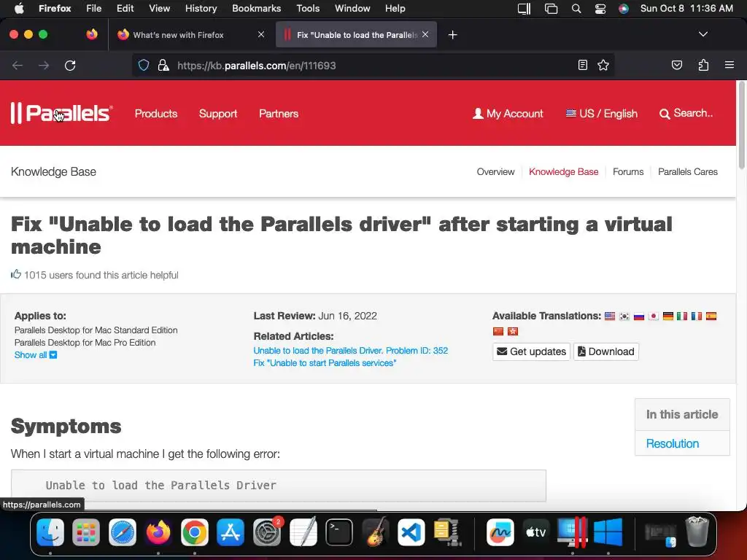Screen dimensions: 747x560
Task: Close the Parallels article tab
Action: [425, 34]
